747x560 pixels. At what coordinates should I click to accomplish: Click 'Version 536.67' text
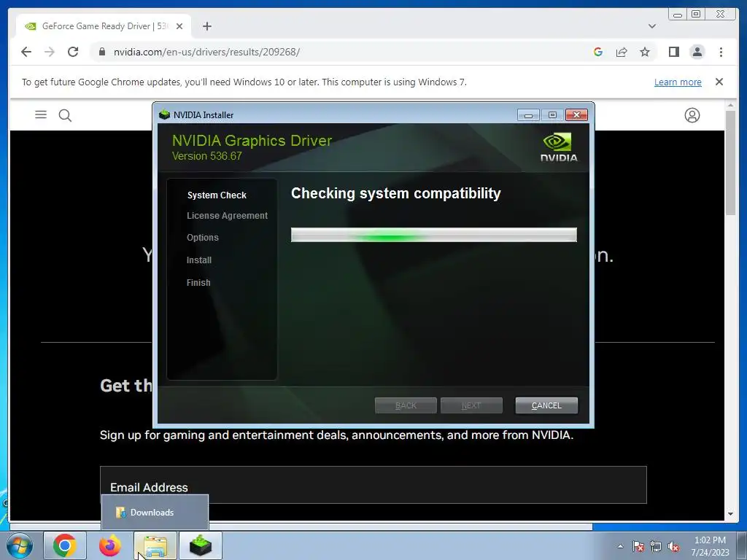pyautogui.click(x=206, y=156)
